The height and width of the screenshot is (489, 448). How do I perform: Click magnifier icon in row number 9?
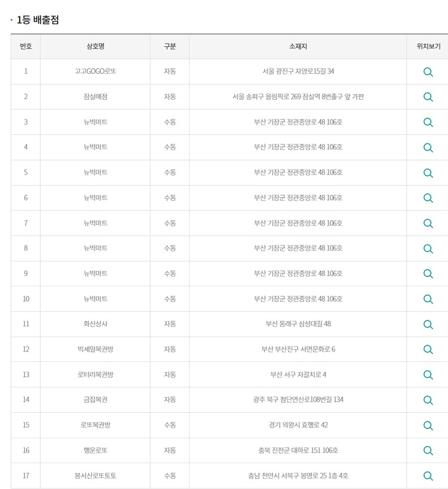coord(428,274)
